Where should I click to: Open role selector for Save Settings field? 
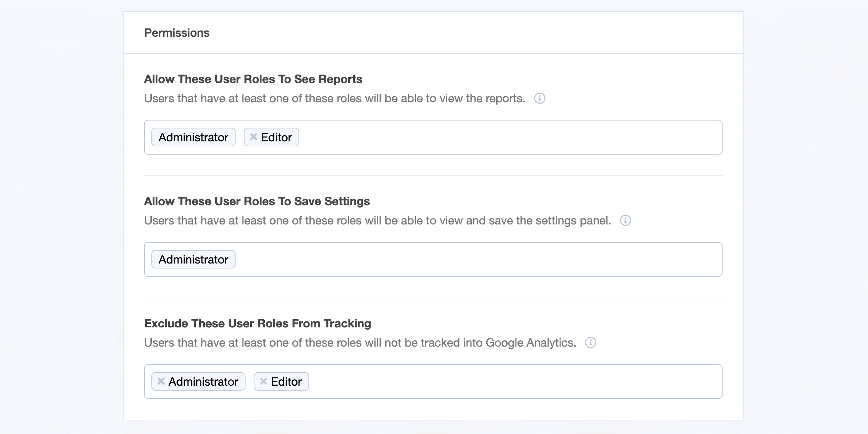(472, 260)
